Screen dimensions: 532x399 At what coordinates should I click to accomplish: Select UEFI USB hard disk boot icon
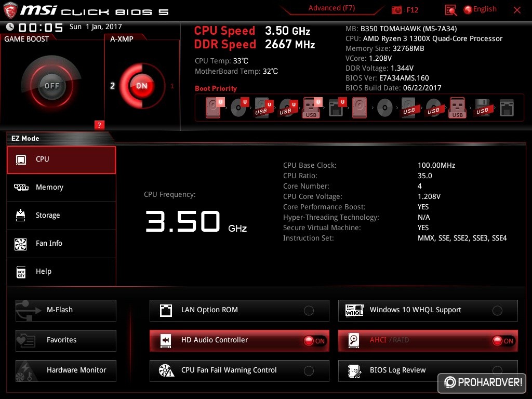coord(264,108)
